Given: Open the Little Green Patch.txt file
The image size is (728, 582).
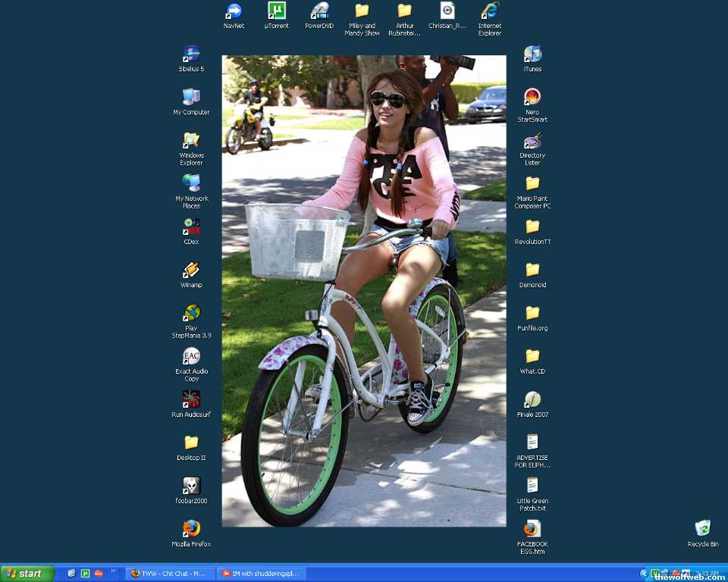Looking at the screenshot, I should tap(532, 487).
